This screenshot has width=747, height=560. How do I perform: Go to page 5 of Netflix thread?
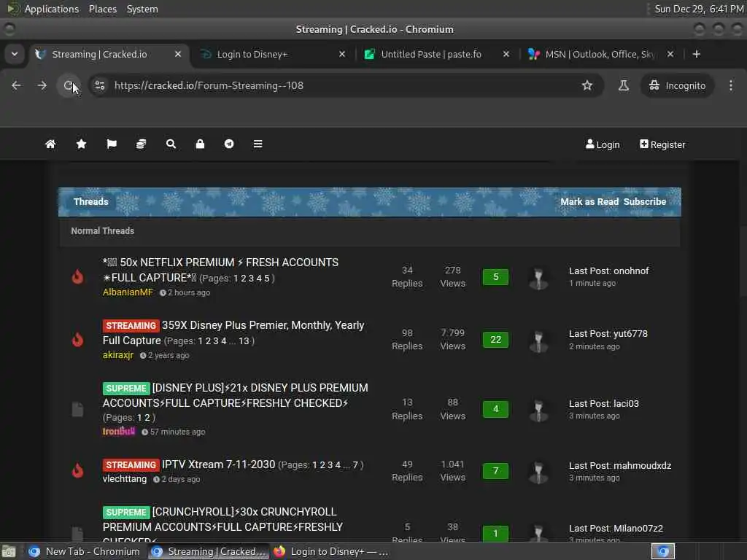[x=267, y=278]
